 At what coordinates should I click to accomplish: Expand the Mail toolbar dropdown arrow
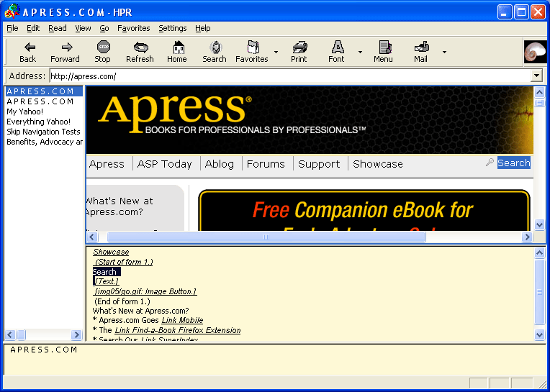pos(444,52)
